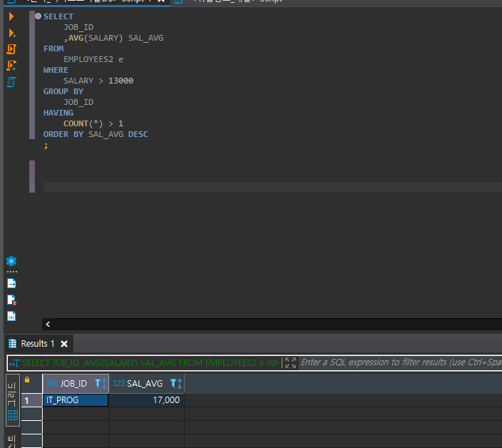Run the whole SQL script

coord(11,49)
